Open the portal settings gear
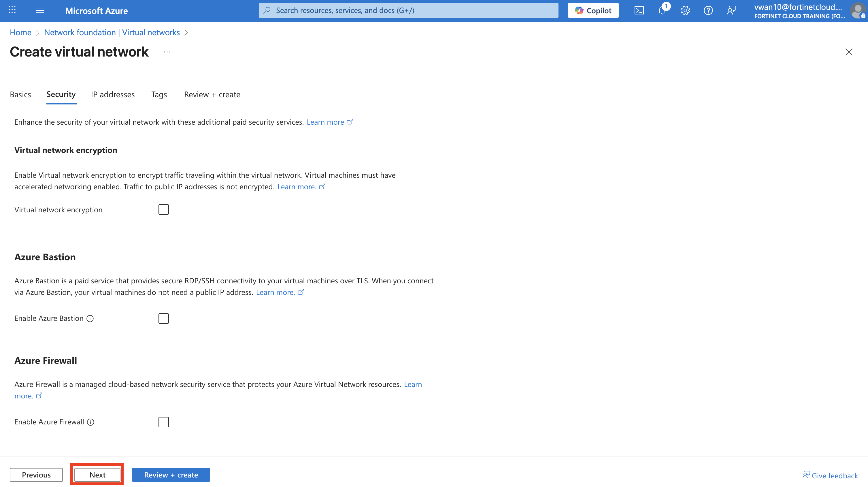The image size is (868, 487). pyautogui.click(x=685, y=10)
